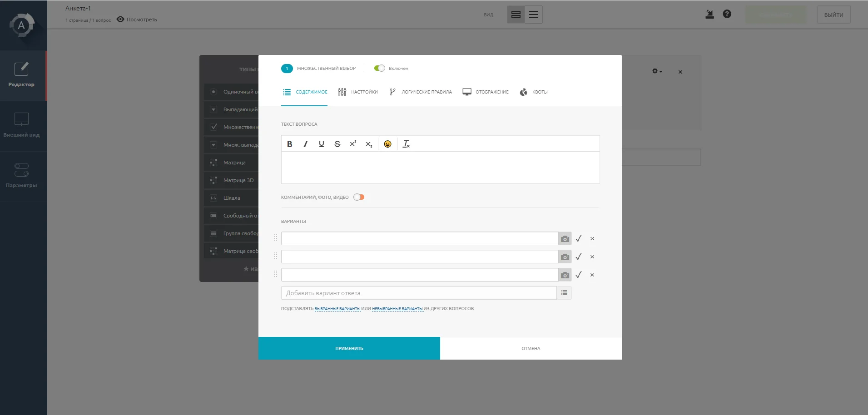Click the Выйти button

coord(834,15)
